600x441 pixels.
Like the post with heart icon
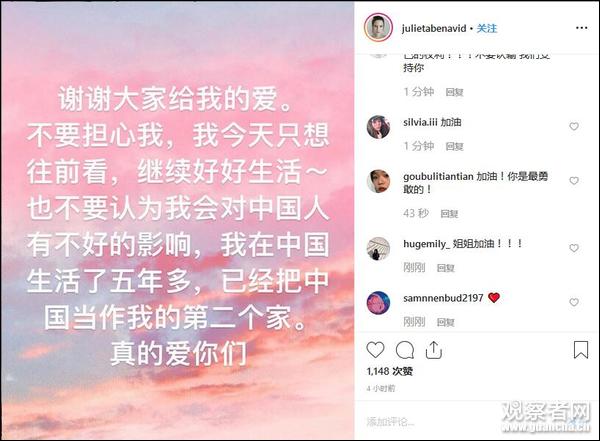[375, 350]
